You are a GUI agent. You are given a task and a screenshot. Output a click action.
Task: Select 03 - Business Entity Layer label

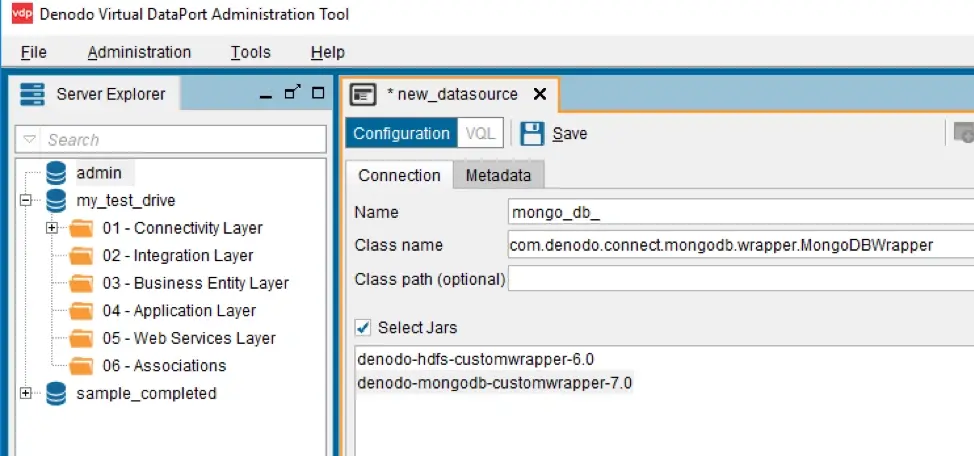[x=196, y=283]
